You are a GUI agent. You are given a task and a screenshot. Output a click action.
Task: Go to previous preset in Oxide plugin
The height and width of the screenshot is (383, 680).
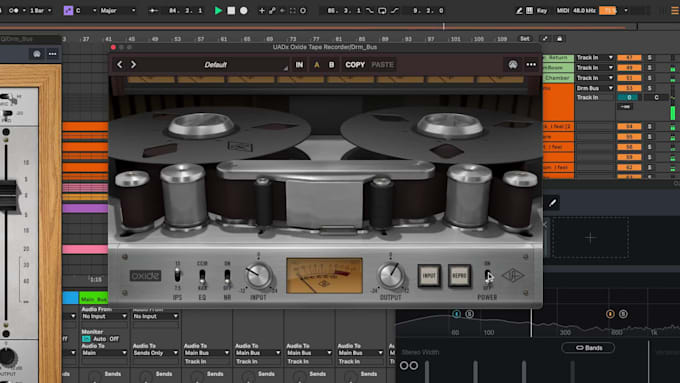119,65
